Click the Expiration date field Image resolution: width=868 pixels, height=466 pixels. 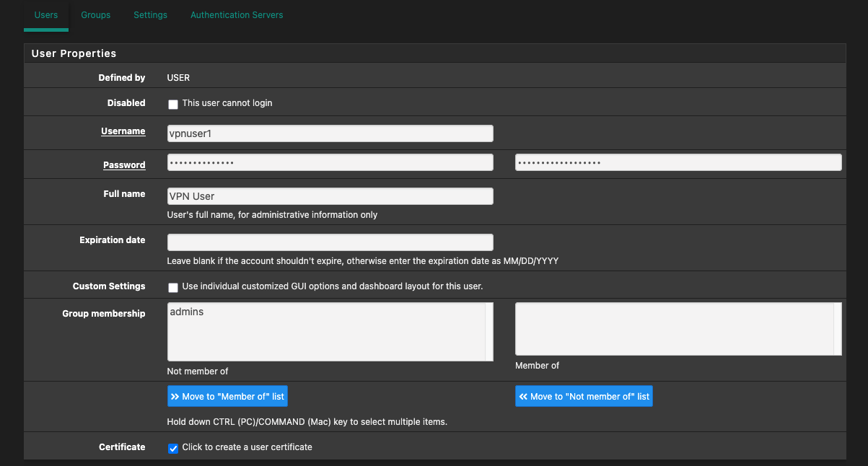330,242
